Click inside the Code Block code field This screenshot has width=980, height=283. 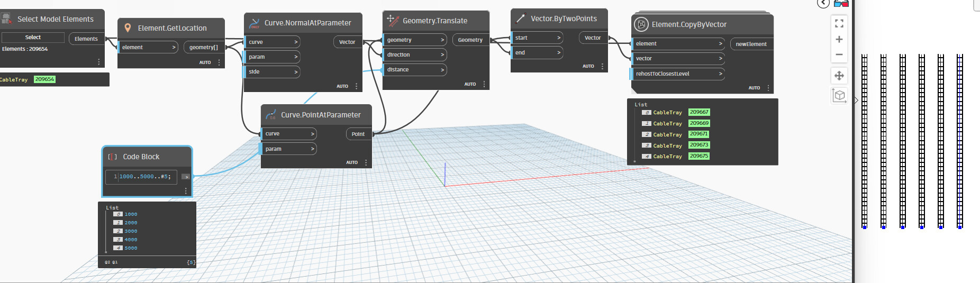[141, 177]
